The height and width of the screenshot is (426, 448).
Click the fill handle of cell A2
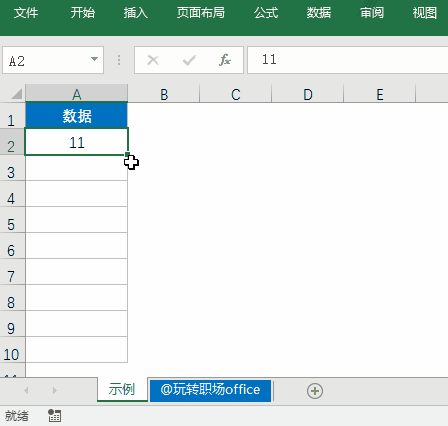(127, 154)
